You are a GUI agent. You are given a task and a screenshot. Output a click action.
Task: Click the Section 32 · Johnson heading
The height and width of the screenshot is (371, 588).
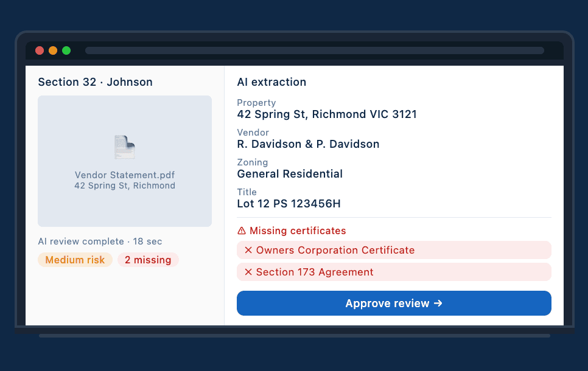click(x=95, y=82)
